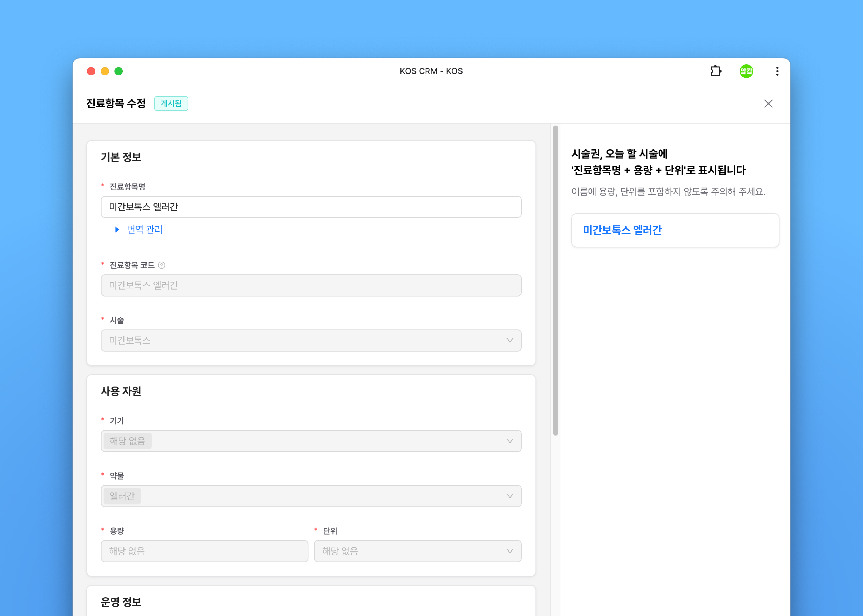Open the three-dot more menu
This screenshot has height=616, width=863.
click(x=777, y=71)
